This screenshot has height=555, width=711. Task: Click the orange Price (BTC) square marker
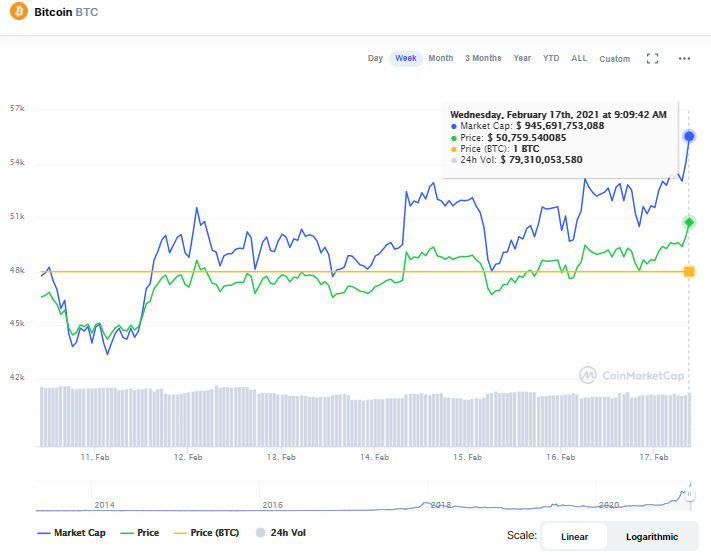click(x=689, y=272)
